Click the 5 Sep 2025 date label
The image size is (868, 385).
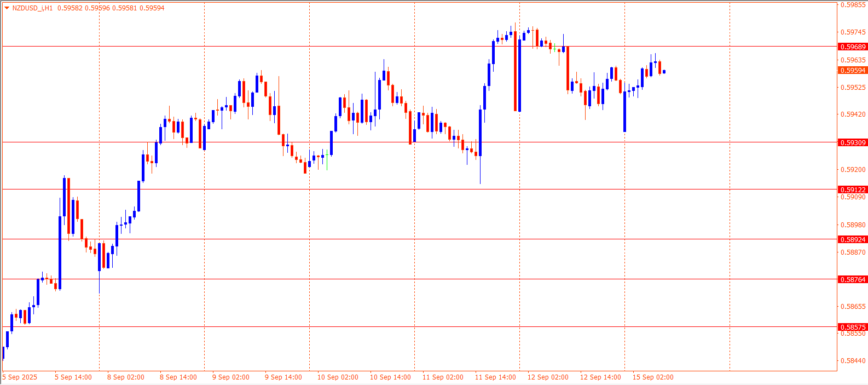click(20, 377)
